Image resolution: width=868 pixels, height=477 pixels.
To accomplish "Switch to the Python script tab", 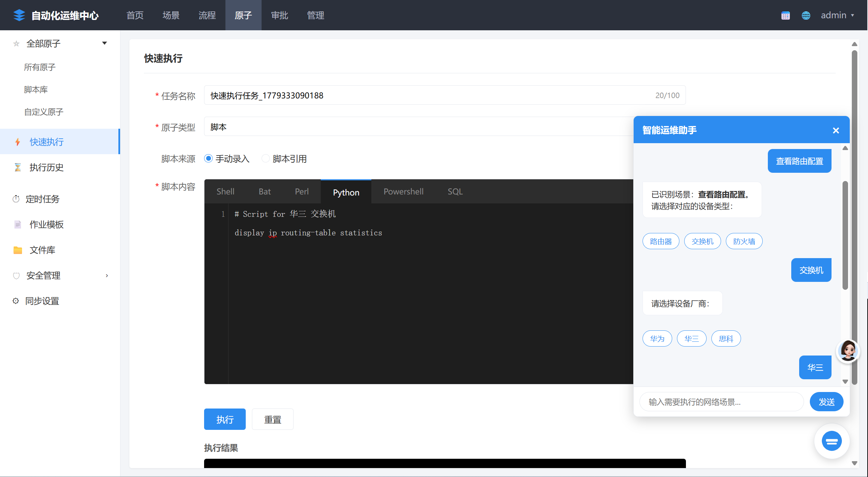I will 346,192.
